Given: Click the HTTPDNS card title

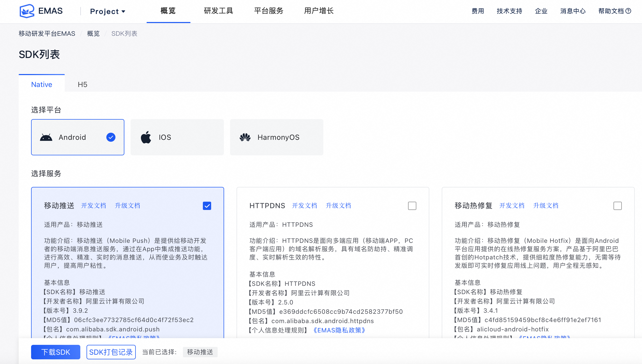Looking at the screenshot, I should tap(267, 206).
